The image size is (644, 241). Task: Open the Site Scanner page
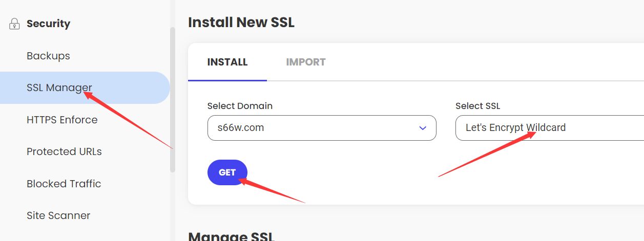[58, 215]
